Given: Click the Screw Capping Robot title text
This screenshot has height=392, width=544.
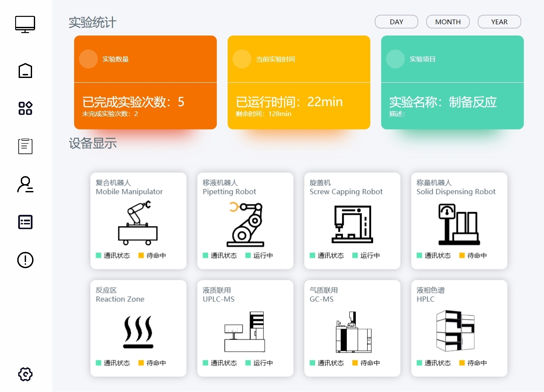Looking at the screenshot, I should click(x=346, y=191).
